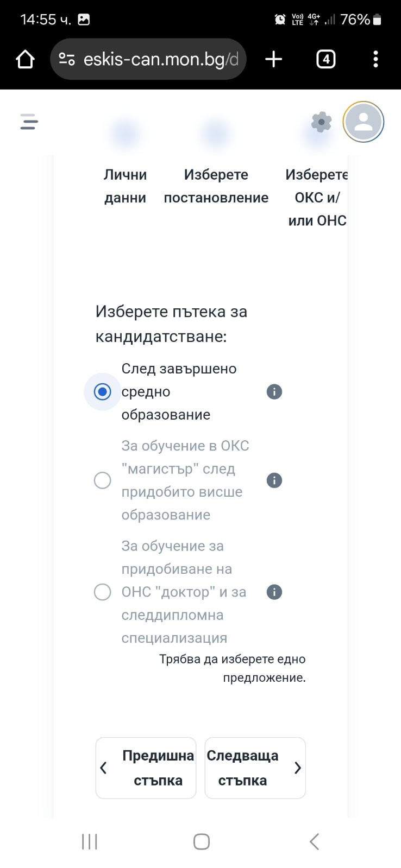Tap the eskis-can.mon.bg address bar
Viewport: 401px width, 868px height.
[148, 59]
